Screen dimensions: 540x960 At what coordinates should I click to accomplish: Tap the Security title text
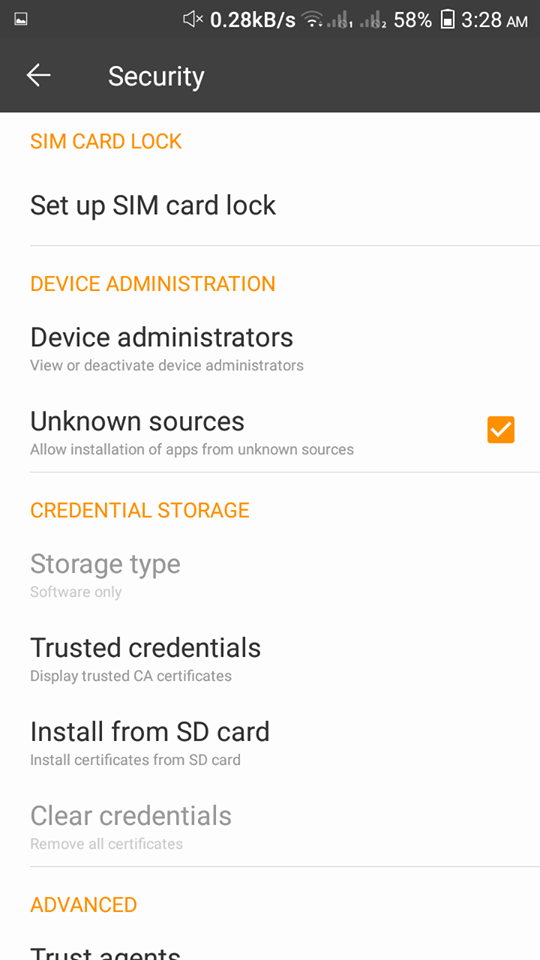coord(156,77)
